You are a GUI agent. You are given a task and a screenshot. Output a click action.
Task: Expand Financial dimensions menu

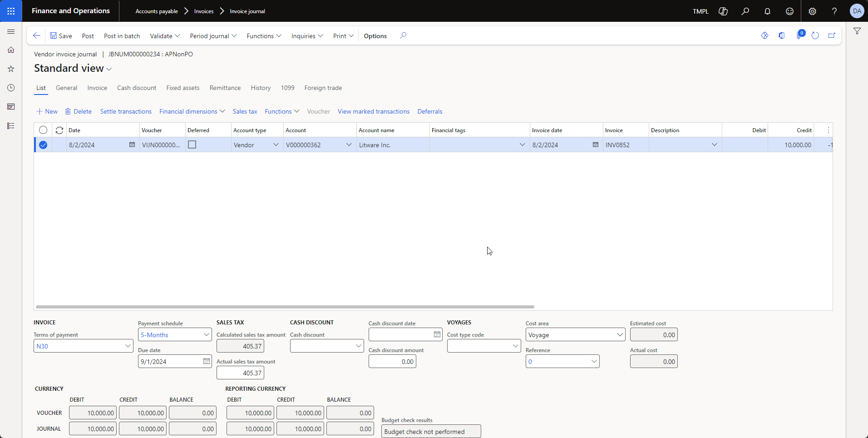click(192, 111)
